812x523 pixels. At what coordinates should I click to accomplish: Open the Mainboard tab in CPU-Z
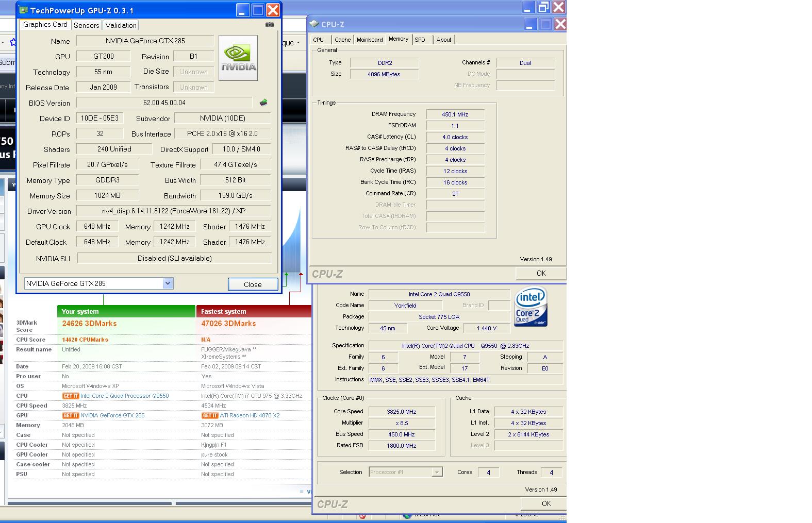click(x=370, y=40)
